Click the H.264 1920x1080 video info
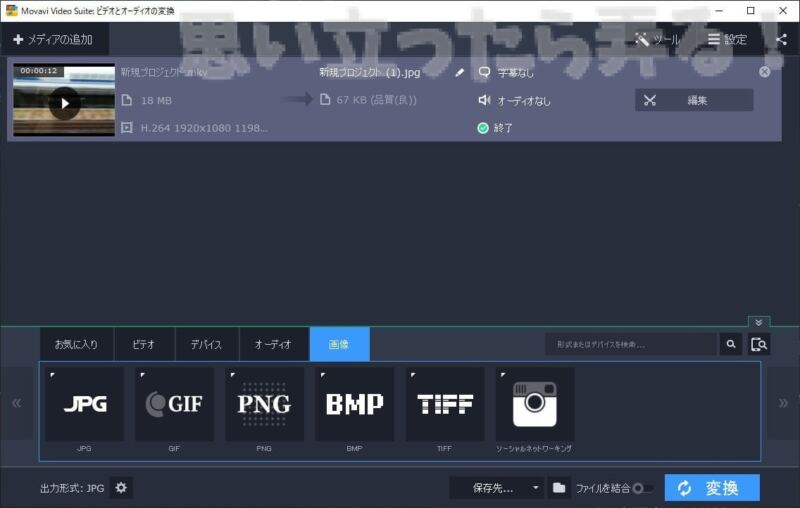This screenshot has width=800, height=508. pyautogui.click(x=204, y=128)
